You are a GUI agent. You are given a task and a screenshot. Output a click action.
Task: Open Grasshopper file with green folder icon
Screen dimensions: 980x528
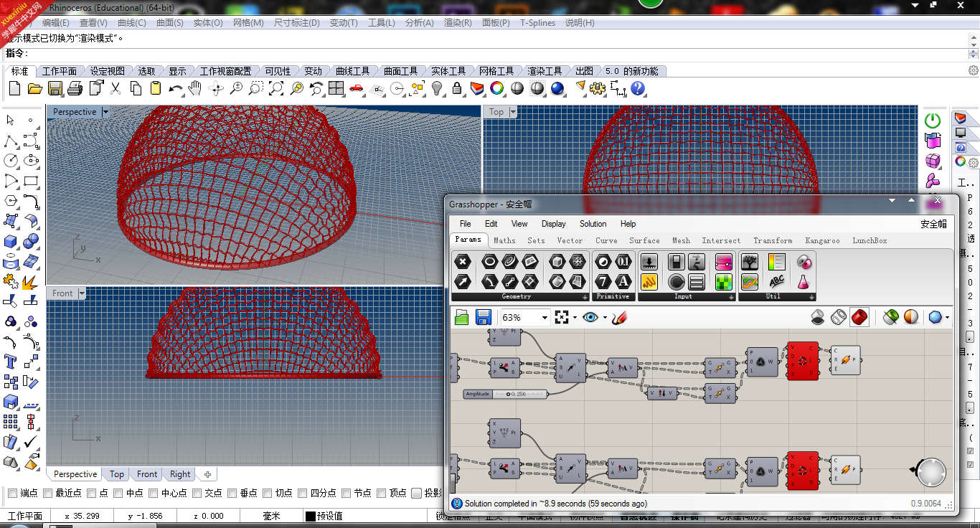point(461,317)
